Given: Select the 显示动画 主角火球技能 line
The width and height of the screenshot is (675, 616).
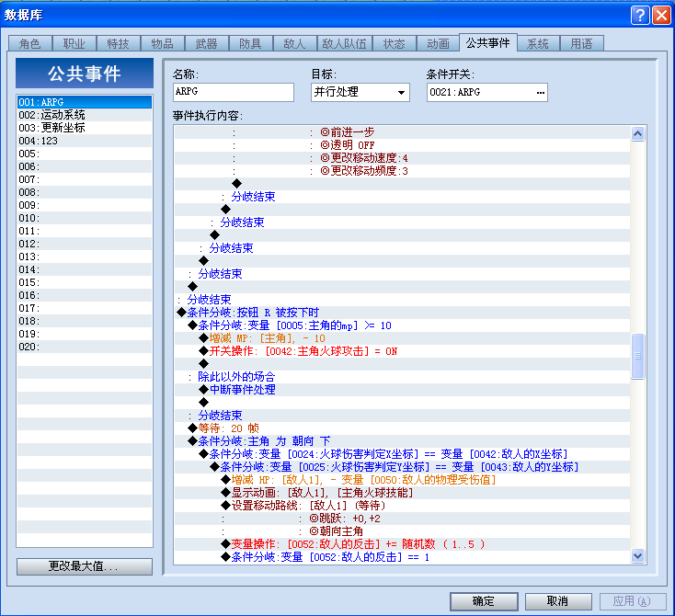Looking at the screenshot, I should tap(402, 493).
